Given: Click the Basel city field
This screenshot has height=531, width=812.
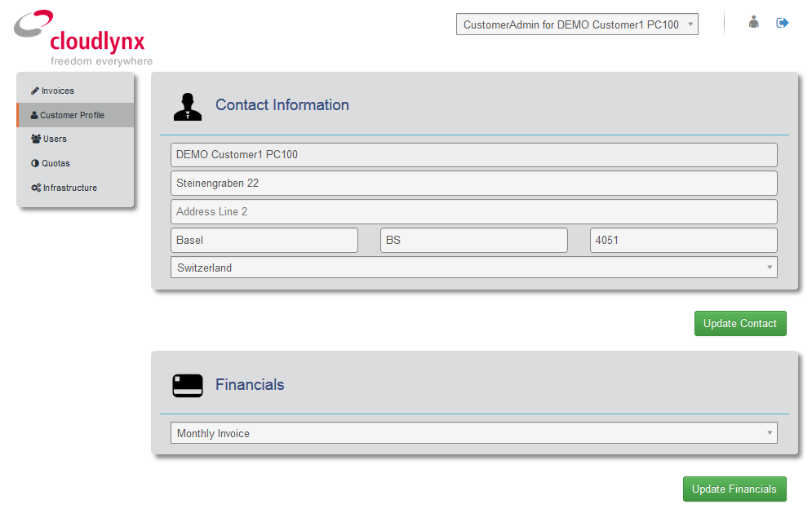Looking at the screenshot, I should [x=264, y=240].
